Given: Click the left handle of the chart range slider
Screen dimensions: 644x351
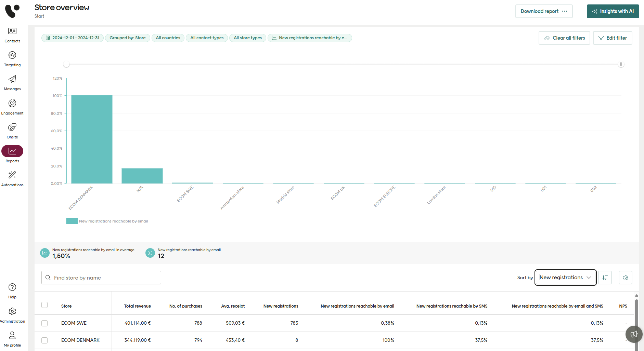Looking at the screenshot, I should [66, 64].
